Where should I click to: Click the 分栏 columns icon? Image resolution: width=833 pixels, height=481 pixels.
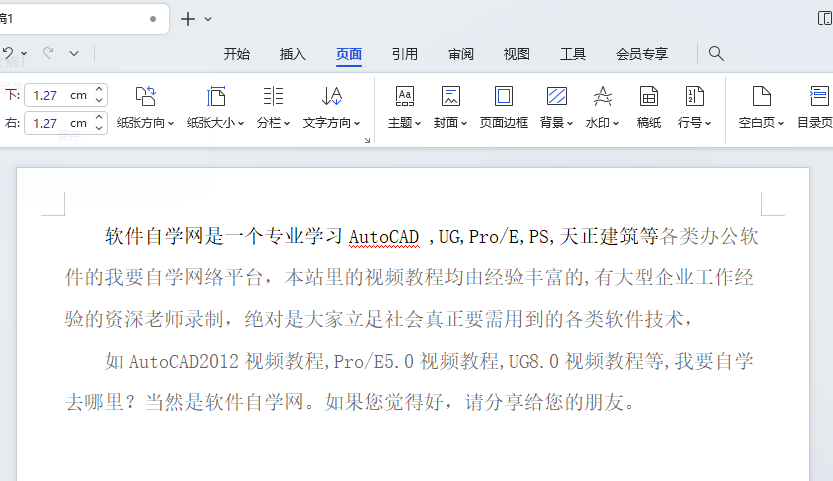coord(273,96)
